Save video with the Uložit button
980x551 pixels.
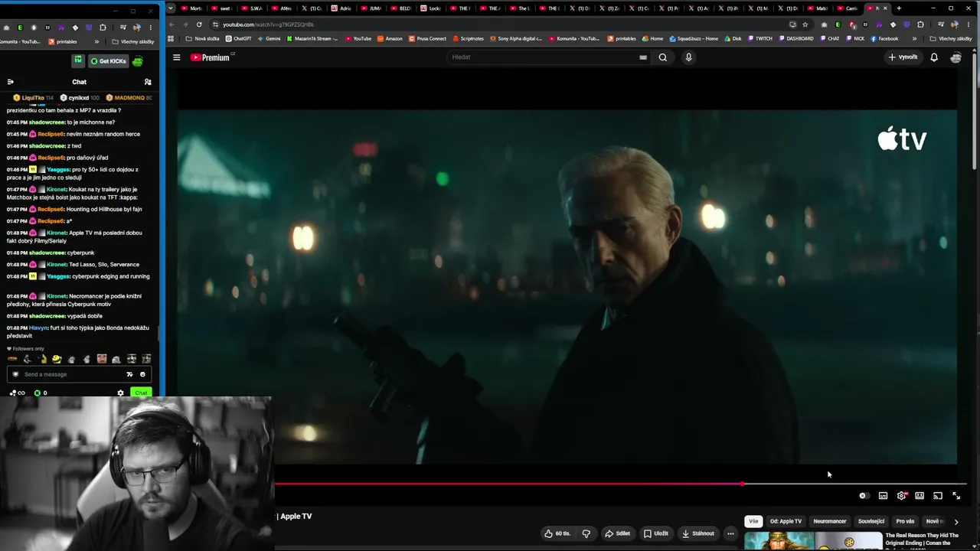tap(656, 533)
